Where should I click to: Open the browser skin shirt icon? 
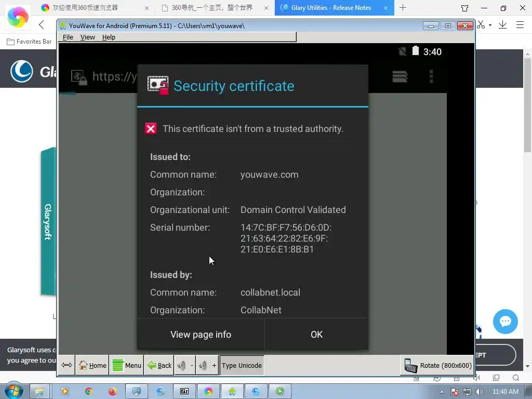click(x=465, y=8)
